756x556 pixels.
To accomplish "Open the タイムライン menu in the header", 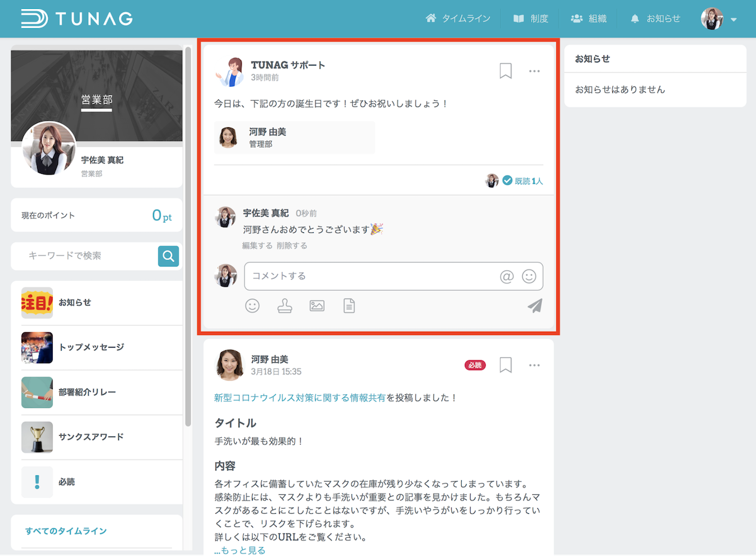I will pos(458,19).
